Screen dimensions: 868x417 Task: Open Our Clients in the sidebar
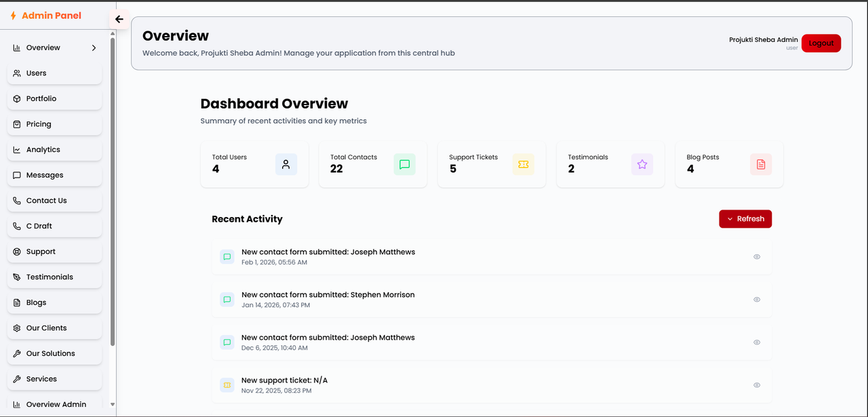point(54,328)
